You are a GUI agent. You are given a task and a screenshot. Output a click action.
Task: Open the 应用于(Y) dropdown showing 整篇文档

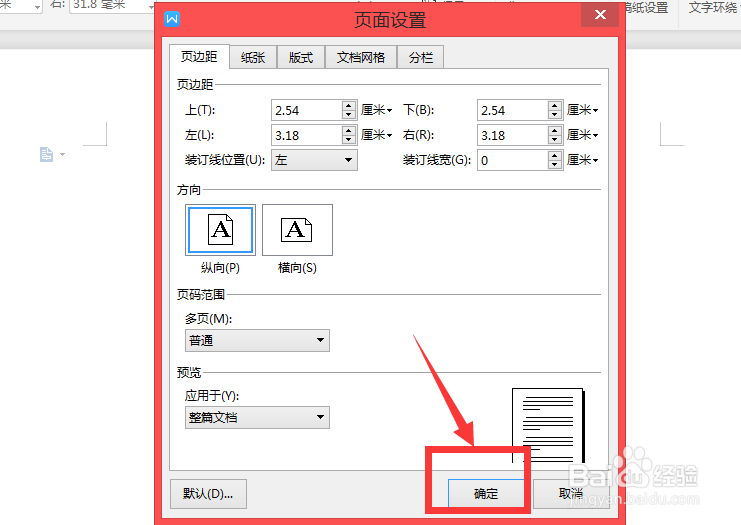click(257, 417)
